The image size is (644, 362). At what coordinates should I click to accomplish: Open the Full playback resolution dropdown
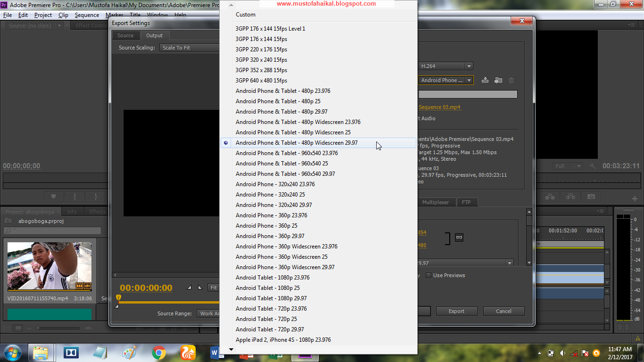(568, 166)
